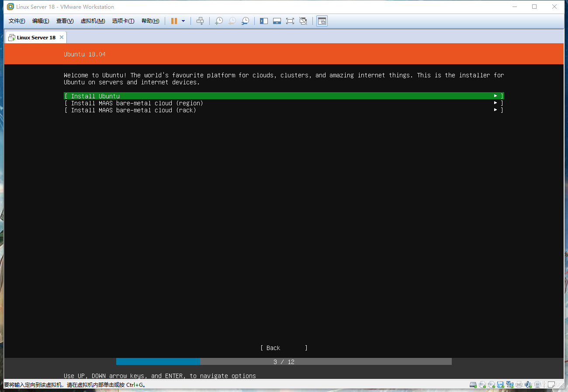Screen dimensions: 568x392
Task: Click the floppy drive status icon
Action: tap(500, 385)
